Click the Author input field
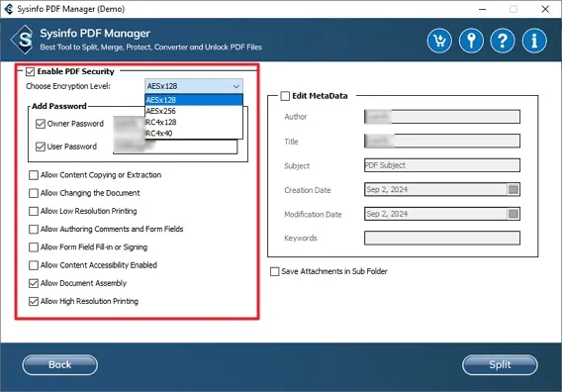The height and width of the screenshot is (392, 562). click(x=442, y=117)
